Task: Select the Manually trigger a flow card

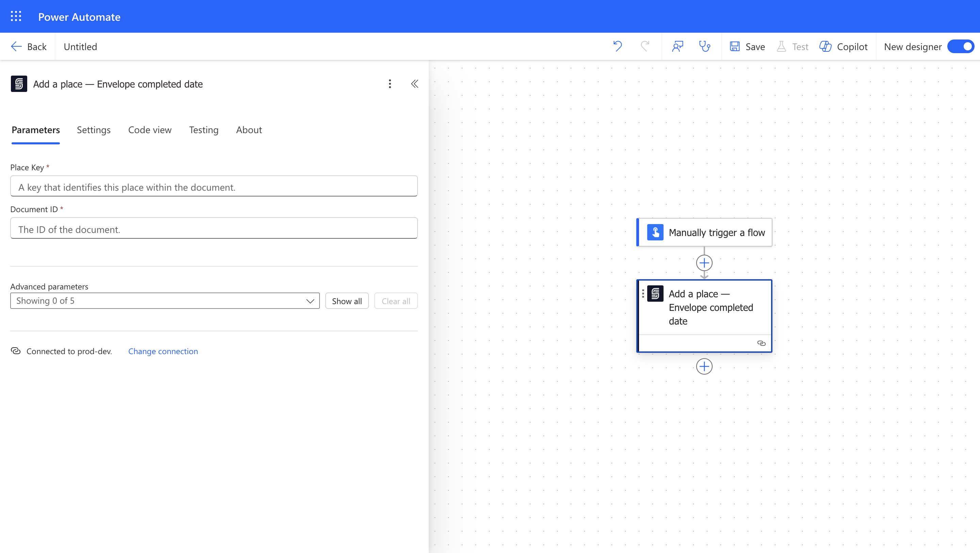Action: [x=705, y=232]
